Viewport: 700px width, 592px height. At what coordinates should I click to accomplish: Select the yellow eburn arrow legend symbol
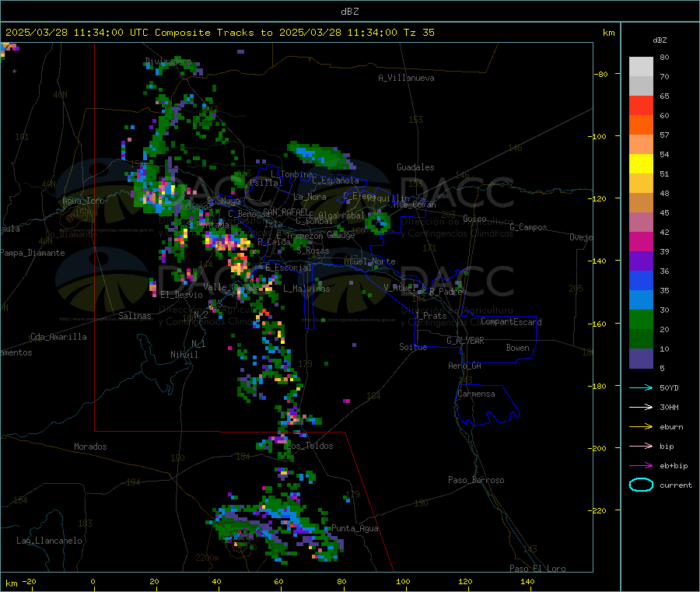pos(641,426)
